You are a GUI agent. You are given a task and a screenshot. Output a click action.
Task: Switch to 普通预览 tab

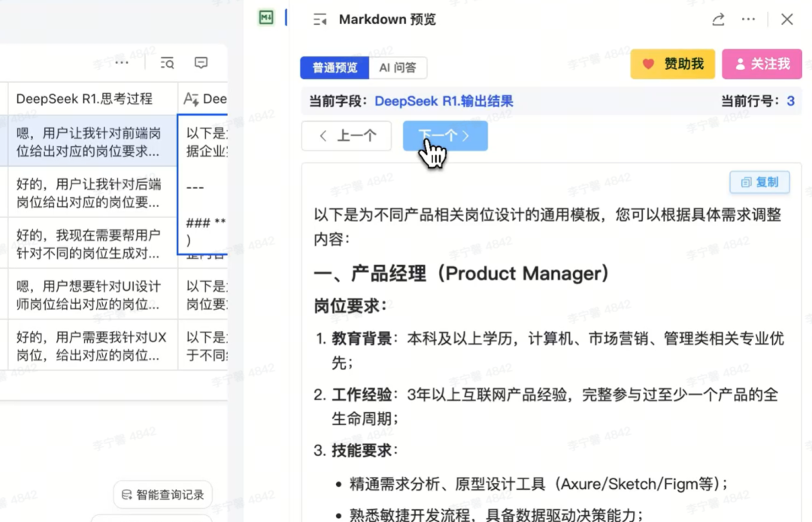335,68
